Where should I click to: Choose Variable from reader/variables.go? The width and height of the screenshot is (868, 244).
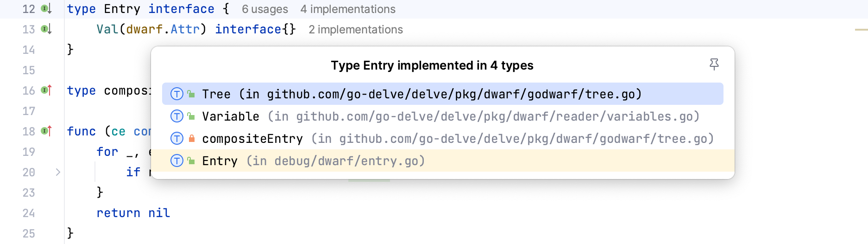pyautogui.click(x=450, y=116)
